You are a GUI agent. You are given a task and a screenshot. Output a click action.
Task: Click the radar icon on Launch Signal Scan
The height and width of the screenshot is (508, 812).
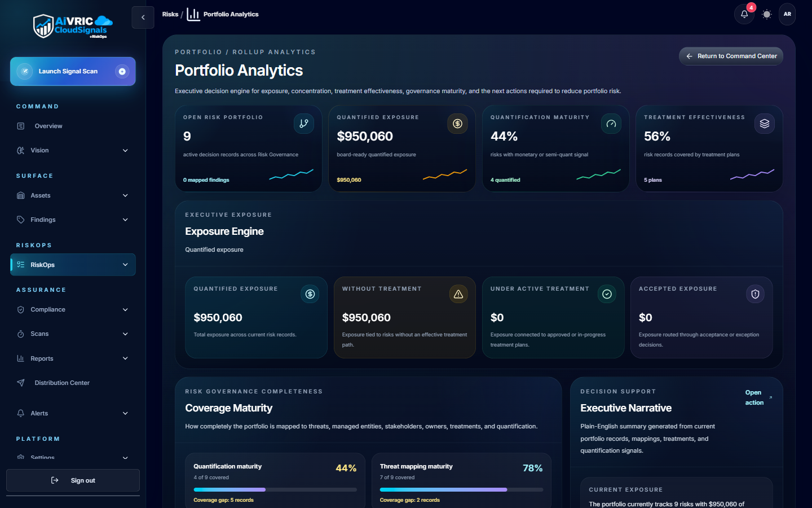pos(24,71)
